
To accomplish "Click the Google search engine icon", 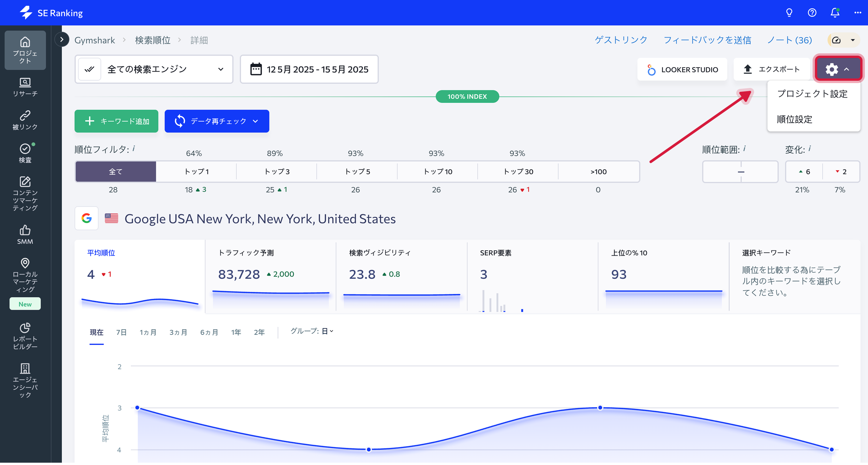I will point(87,219).
